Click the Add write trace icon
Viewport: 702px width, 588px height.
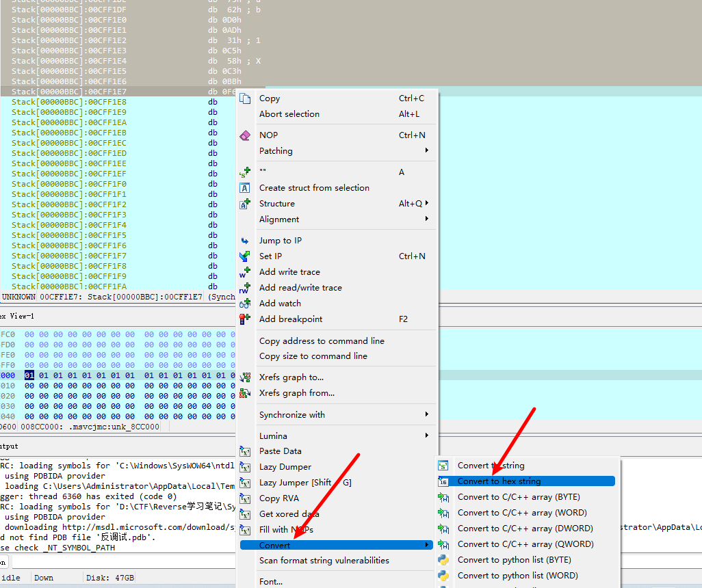pyautogui.click(x=245, y=272)
